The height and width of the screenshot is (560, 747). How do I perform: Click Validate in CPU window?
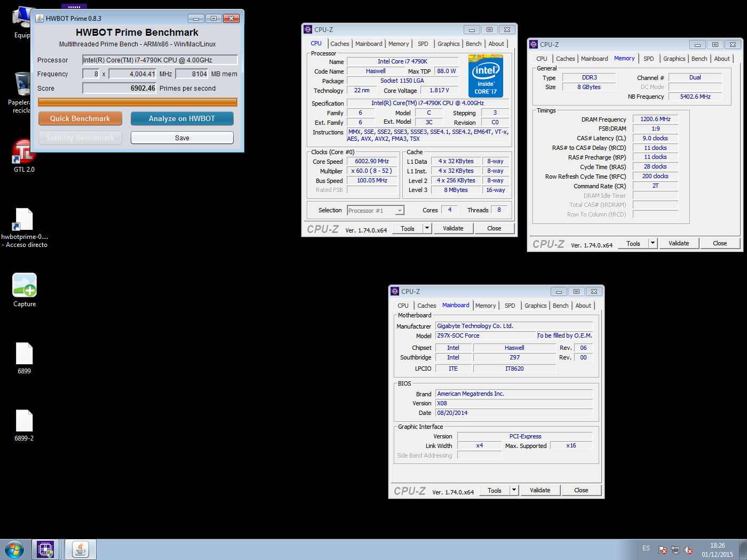click(x=453, y=228)
